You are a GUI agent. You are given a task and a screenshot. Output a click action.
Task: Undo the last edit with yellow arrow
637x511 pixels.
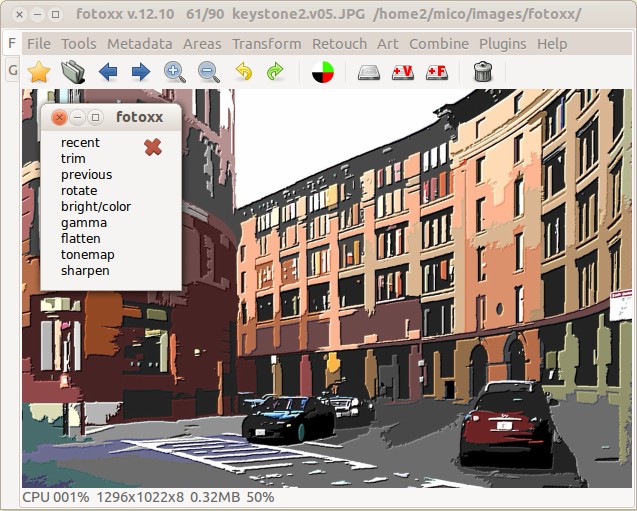244,71
